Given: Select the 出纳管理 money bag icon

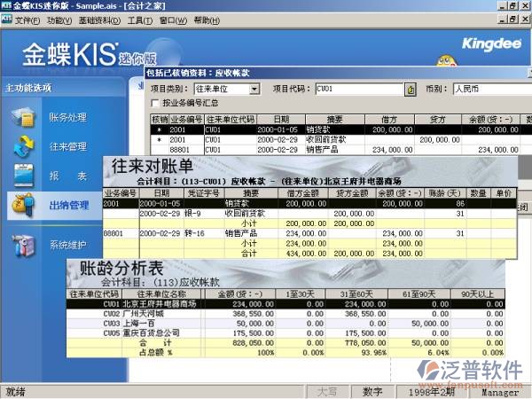Looking at the screenshot, I should pos(24,205).
